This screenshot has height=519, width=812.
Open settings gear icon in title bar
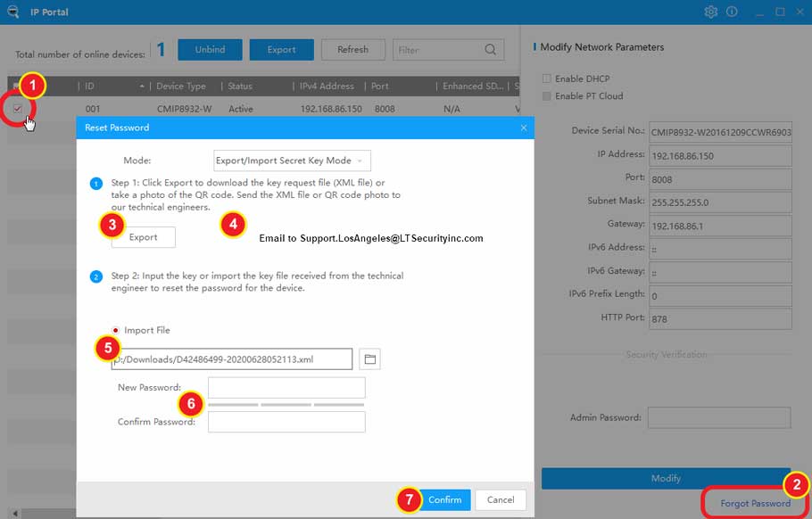coord(710,12)
